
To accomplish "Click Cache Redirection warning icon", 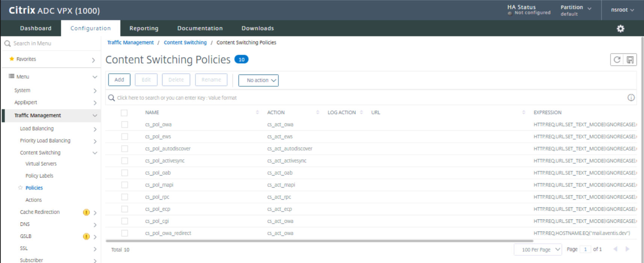I will tap(86, 212).
